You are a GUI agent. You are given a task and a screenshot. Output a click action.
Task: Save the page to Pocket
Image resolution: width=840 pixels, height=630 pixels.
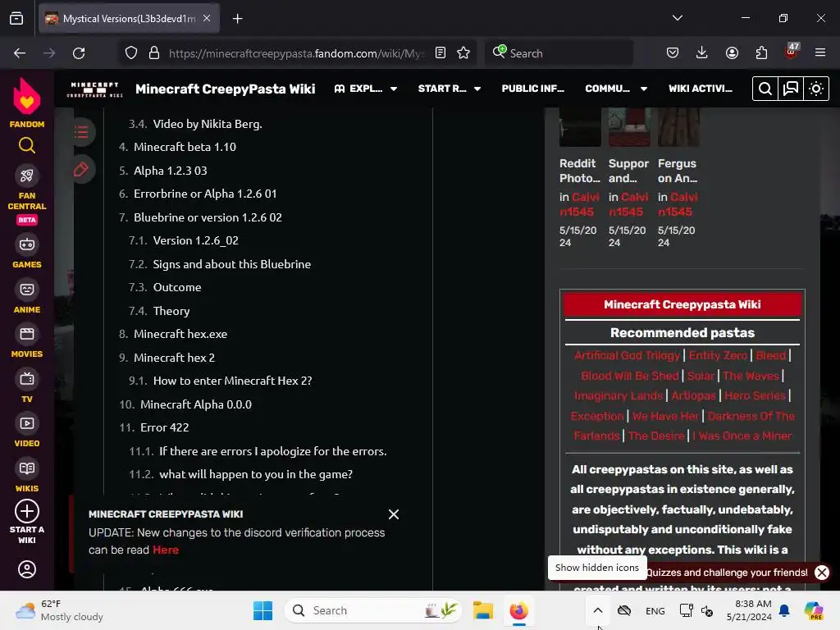point(673,53)
